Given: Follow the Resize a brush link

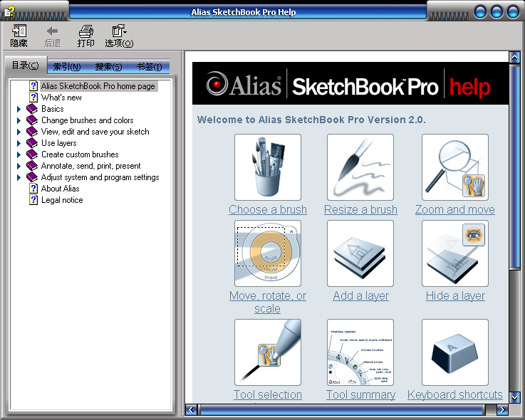Looking at the screenshot, I should tap(360, 209).
